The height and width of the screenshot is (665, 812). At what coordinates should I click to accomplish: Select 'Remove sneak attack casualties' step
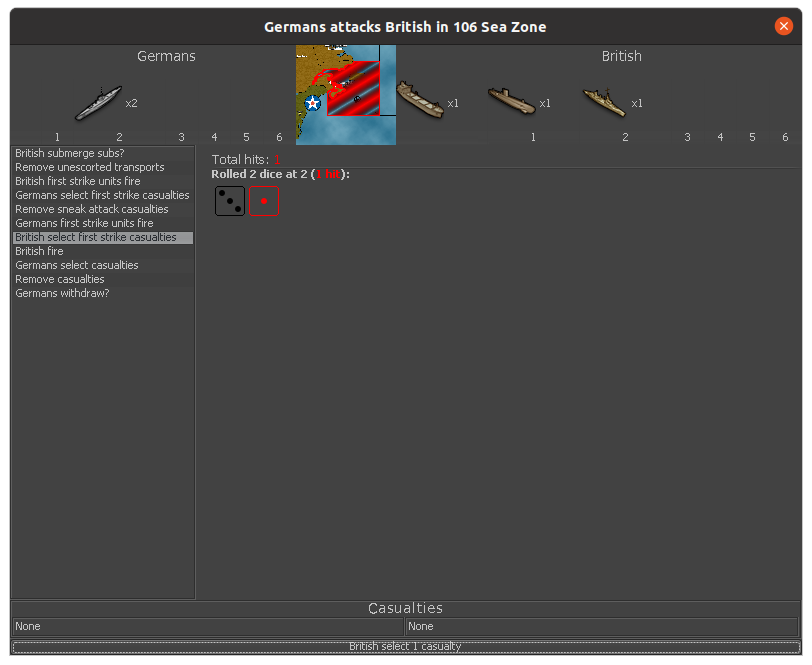[92, 209]
